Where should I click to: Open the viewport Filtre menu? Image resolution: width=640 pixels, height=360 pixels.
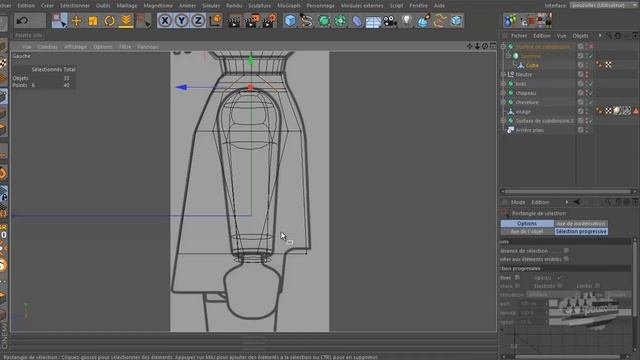click(x=125, y=47)
